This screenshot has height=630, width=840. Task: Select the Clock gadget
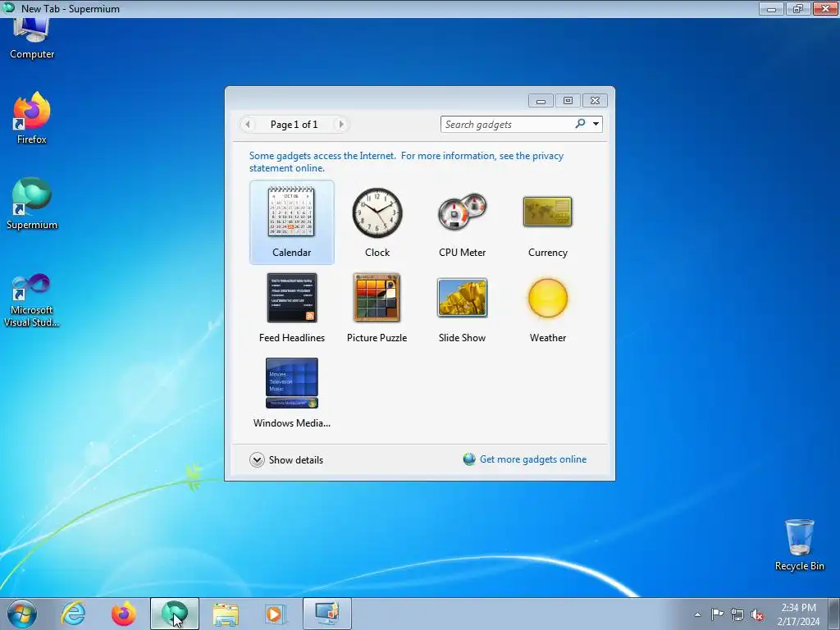pyautogui.click(x=377, y=221)
